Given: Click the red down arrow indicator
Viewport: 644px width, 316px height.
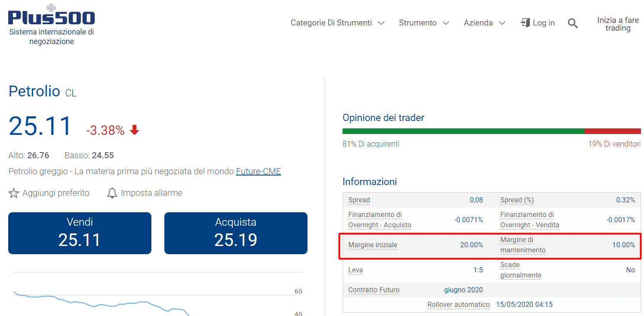Looking at the screenshot, I should click(x=135, y=130).
